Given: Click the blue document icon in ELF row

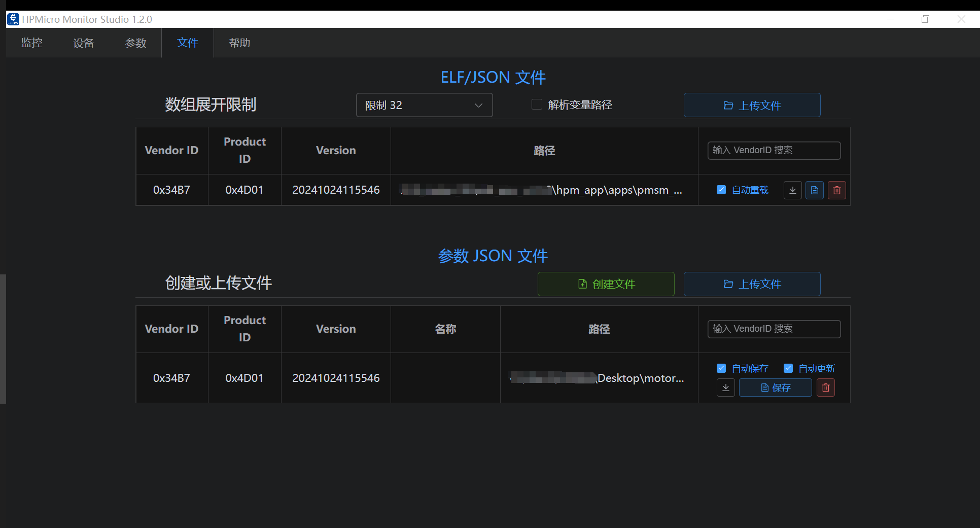Looking at the screenshot, I should point(815,190).
